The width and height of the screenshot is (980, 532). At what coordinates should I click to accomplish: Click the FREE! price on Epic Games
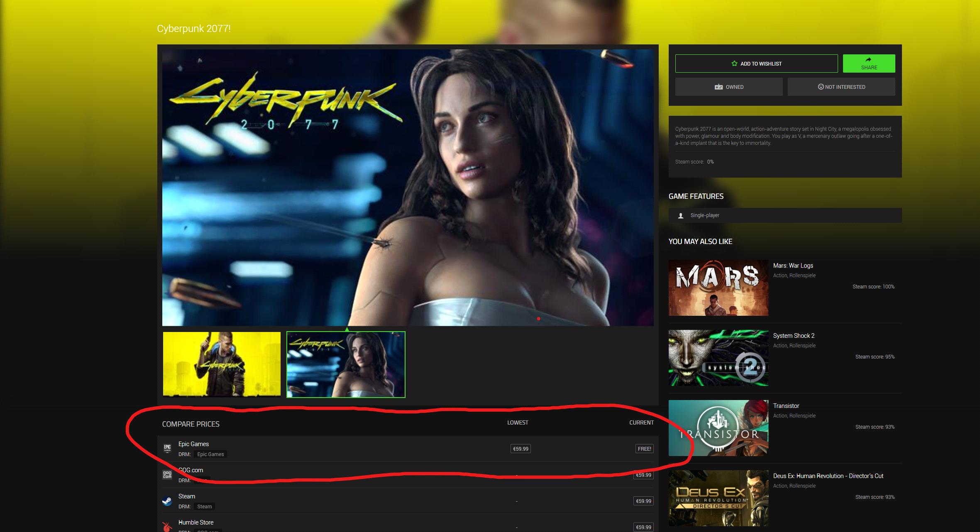click(644, 449)
